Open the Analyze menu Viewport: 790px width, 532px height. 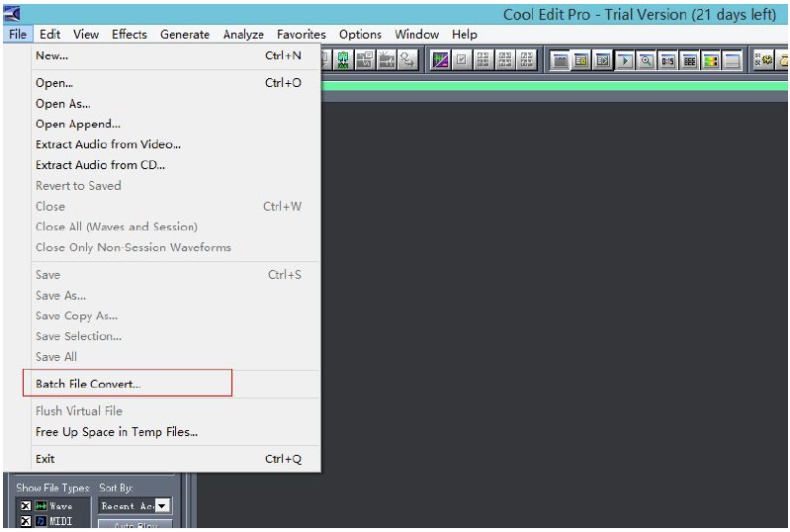(x=243, y=34)
